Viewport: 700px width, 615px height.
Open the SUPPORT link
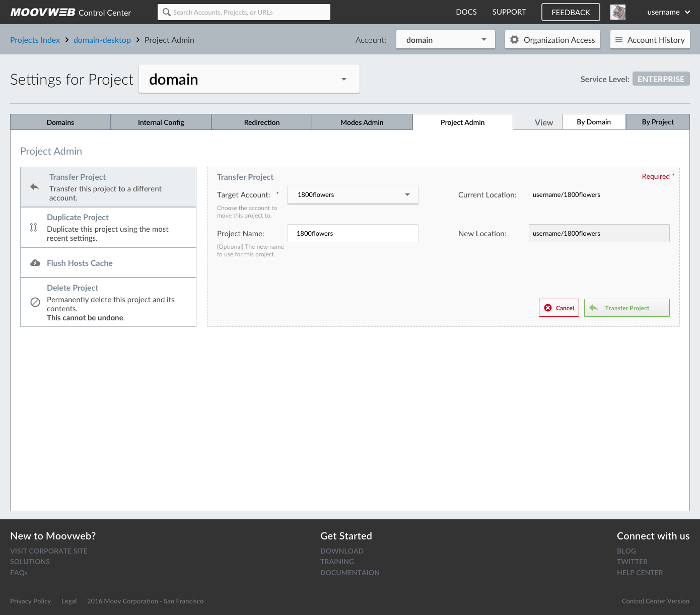(509, 12)
